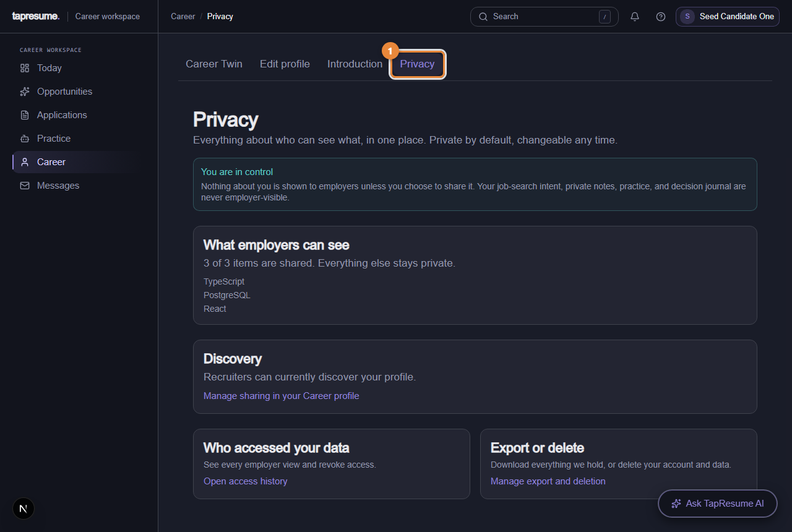Click the Privacy breadcrumb text
The width and height of the screenshot is (792, 532).
click(220, 17)
